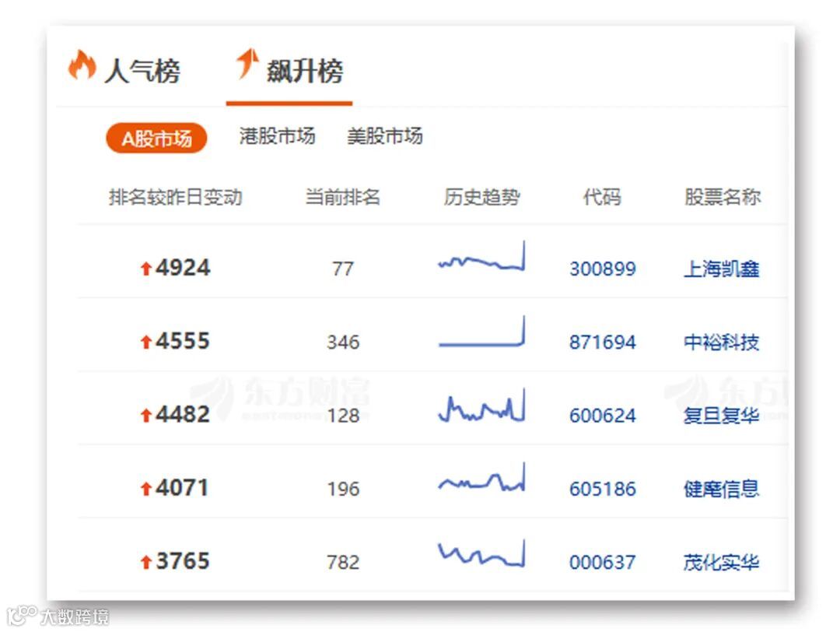Open stock code 000637
The width and height of the screenshot is (840, 632).
point(602,562)
